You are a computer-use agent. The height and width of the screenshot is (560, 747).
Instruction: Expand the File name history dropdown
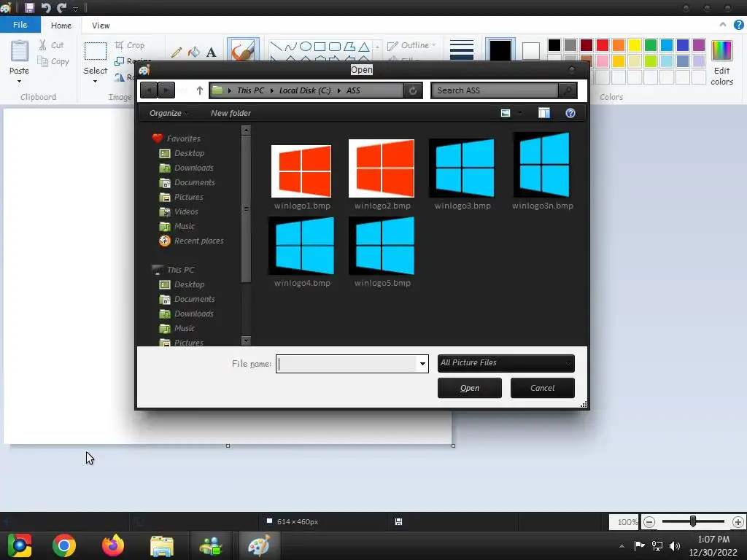(x=422, y=364)
